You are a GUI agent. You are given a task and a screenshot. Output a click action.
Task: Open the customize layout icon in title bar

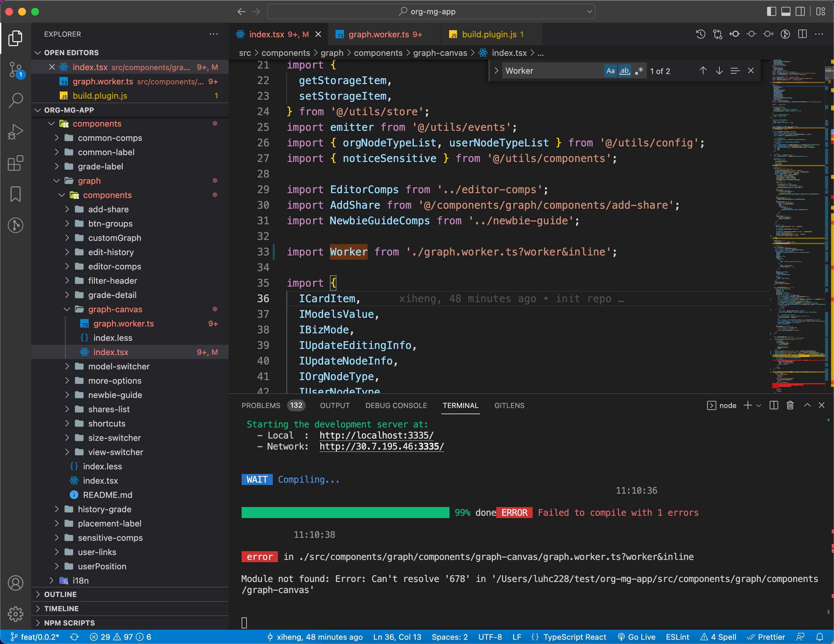click(x=821, y=11)
